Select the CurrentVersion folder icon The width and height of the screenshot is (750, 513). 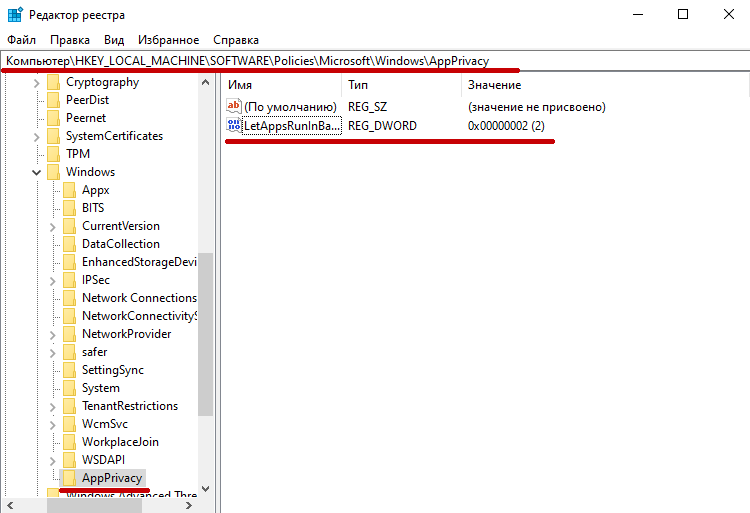(x=69, y=226)
